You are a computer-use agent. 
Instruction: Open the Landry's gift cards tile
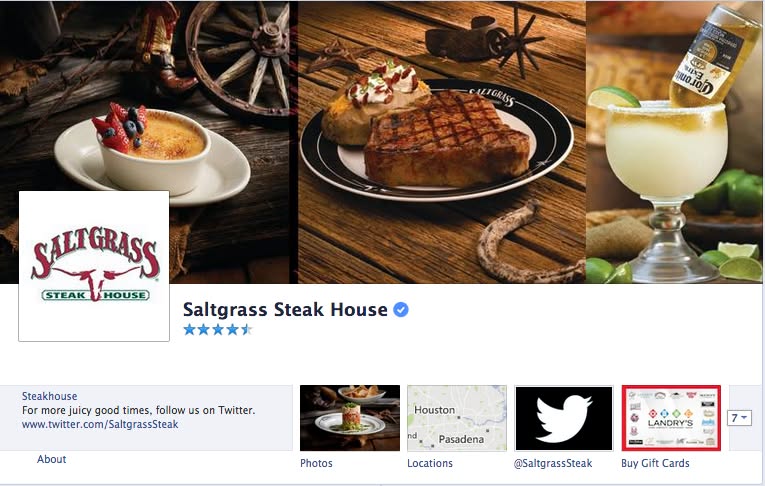pos(671,418)
